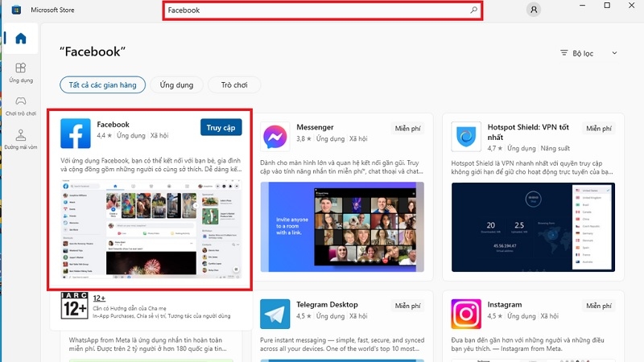644x362 pixels.
Task: Click the Facebook description text
Action: pos(151,165)
